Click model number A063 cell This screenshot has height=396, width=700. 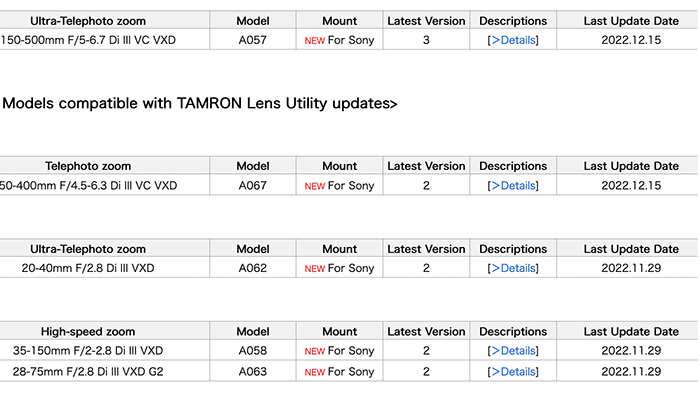tap(253, 372)
